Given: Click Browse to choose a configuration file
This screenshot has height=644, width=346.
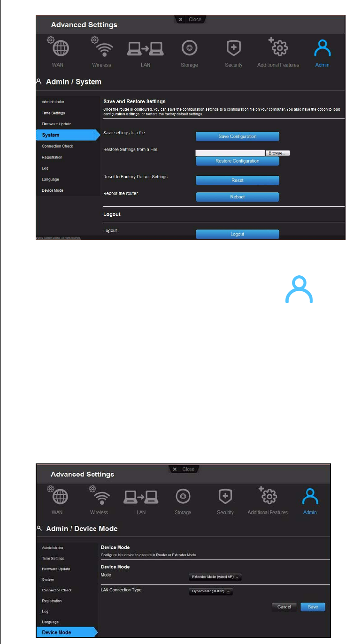Looking at the screenshot, I should pyautogui.click(x=278, y=153).
